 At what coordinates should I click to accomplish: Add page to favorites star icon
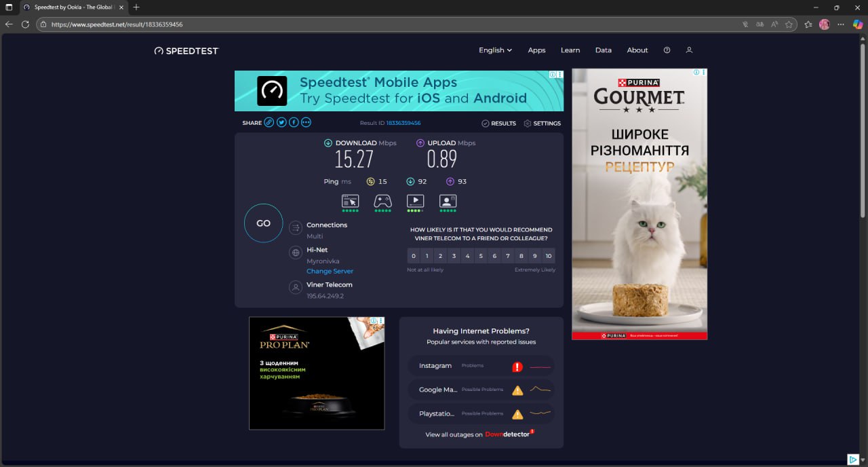789,24
